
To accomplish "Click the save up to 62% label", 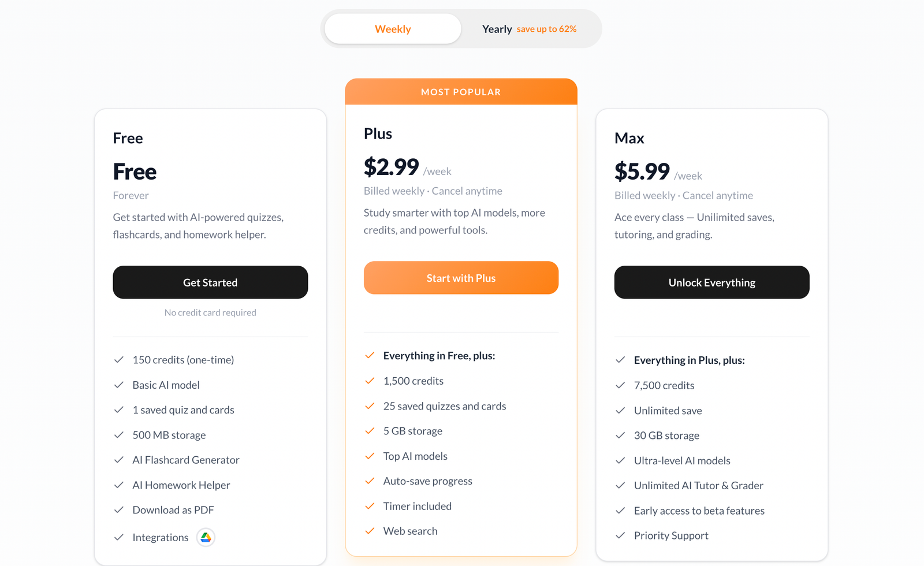I will [546, 29].
